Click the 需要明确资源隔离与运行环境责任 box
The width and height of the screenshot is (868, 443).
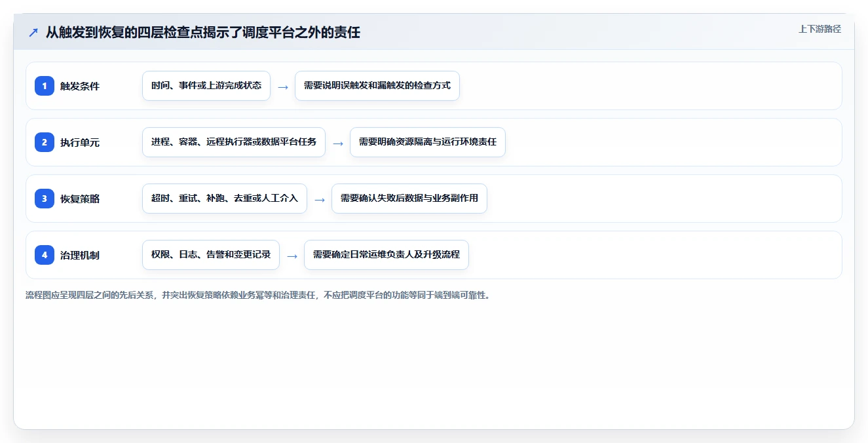click(x=428, y=142)
